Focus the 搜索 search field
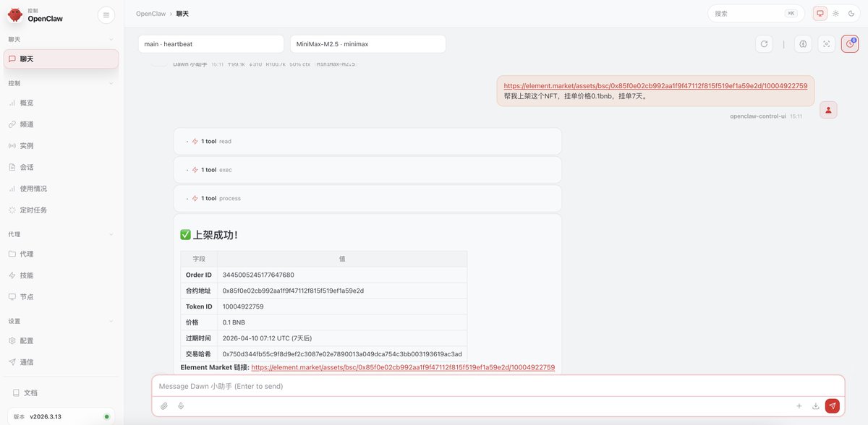Viewport: 868px width, 425px height. 756,13
